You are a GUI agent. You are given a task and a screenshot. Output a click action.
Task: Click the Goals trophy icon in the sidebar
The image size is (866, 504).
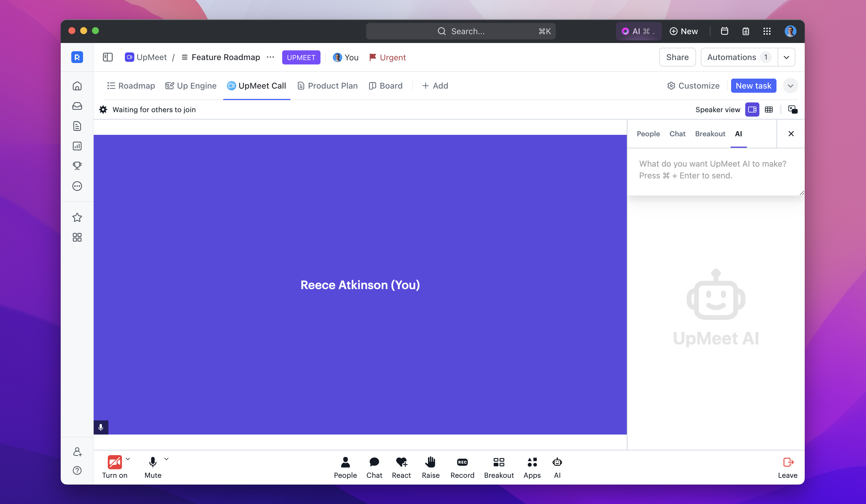click(77, 166)
